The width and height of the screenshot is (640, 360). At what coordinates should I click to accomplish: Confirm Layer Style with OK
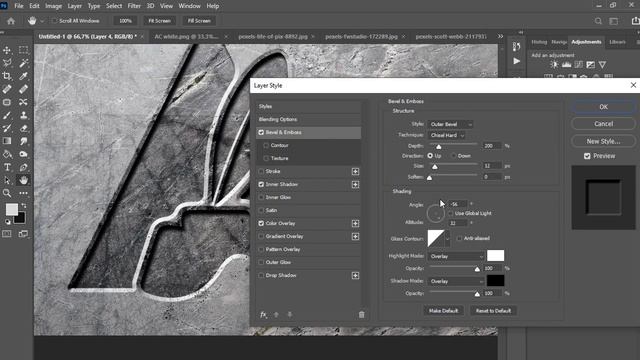603,107
